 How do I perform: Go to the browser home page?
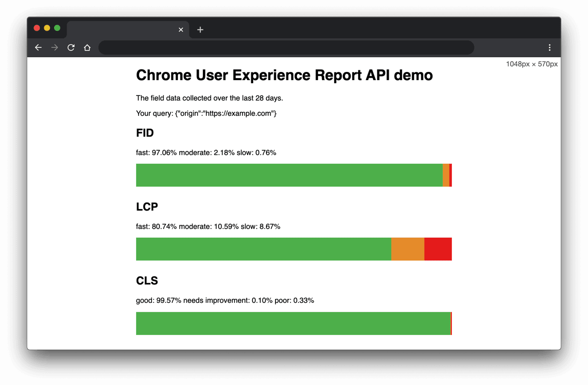(x=87, y=47)
